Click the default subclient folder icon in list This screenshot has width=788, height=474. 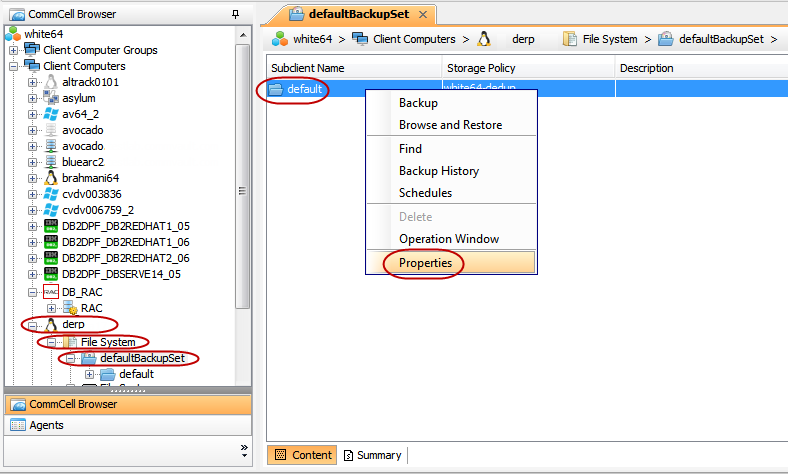click(276, 89)
